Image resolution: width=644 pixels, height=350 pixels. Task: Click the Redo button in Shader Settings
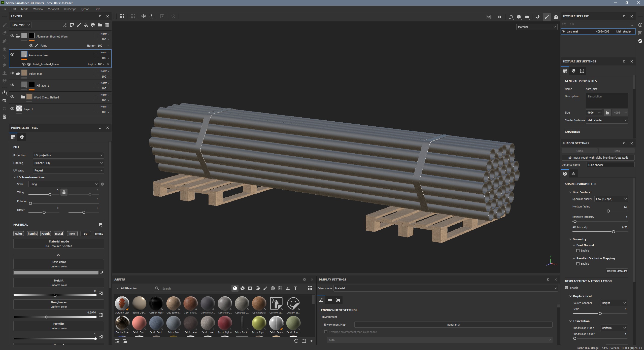[617, 151]
